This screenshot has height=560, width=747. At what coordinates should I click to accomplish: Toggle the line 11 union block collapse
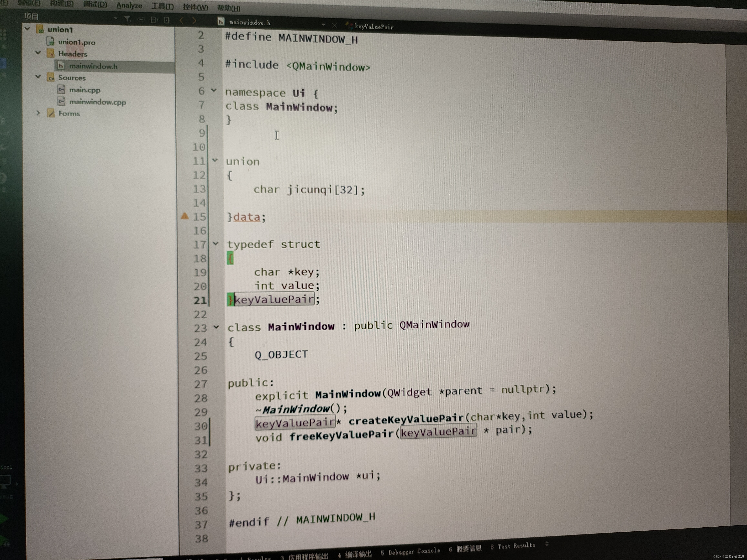click(214, 161)
